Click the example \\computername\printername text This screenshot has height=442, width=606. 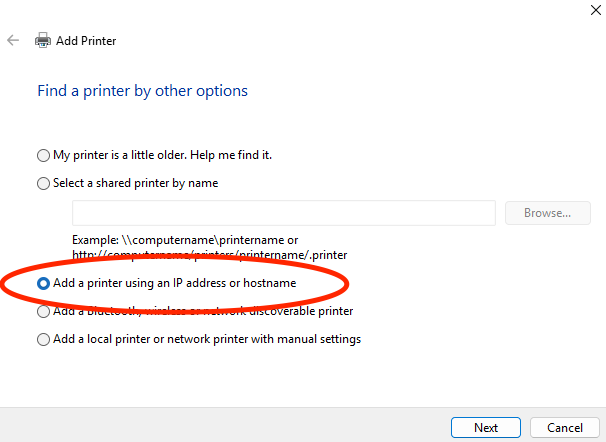pyautogui.click(x=185, y=240)
